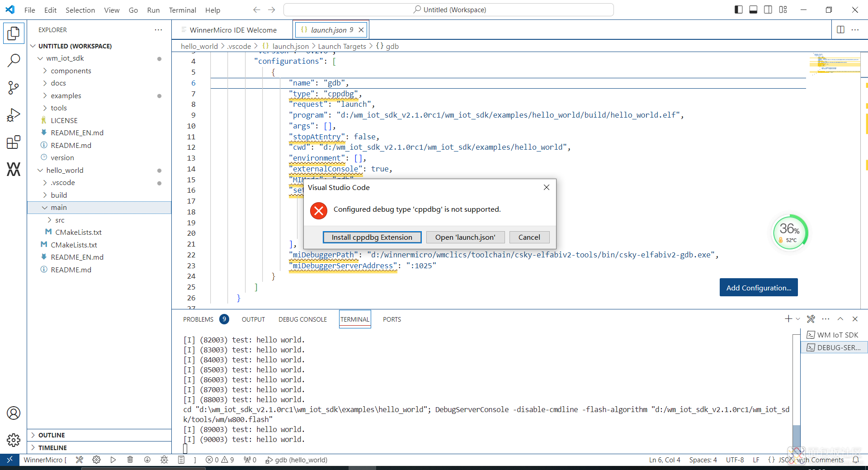Click the trash clean icon in status bar
Image resolution: width=868 pixels, height=470 pixels.
pos(130,460)
